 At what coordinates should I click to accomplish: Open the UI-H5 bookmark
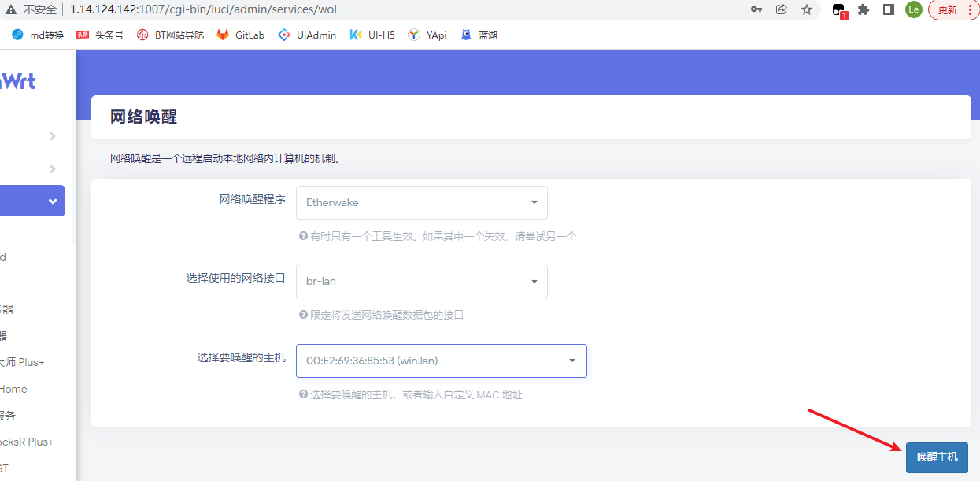[372, 35]
